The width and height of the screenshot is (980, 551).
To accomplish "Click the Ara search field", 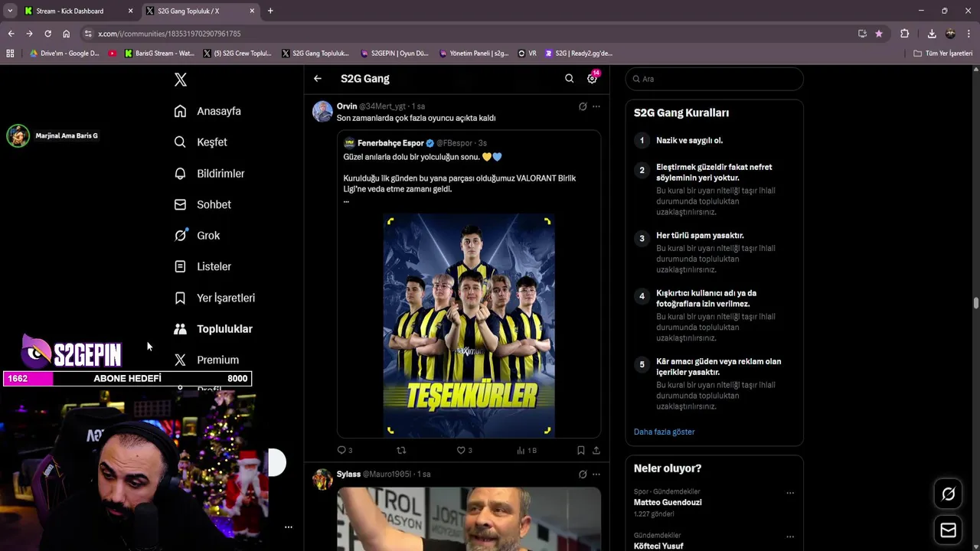I will point(714,79).
